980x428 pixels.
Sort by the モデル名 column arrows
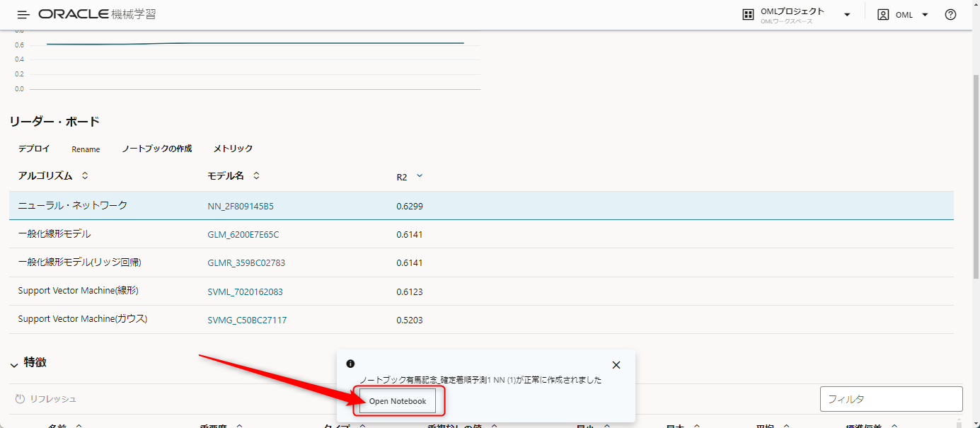tap(256, 175)
